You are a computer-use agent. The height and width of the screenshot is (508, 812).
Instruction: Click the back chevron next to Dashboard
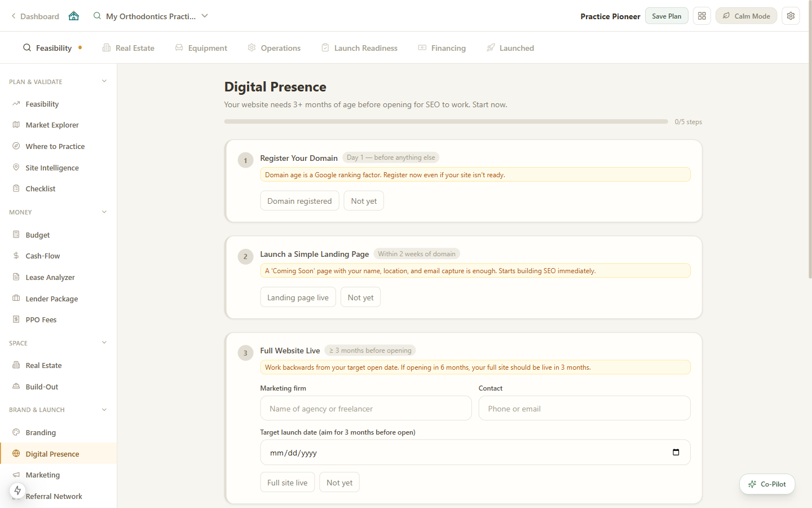coord(14,16)
